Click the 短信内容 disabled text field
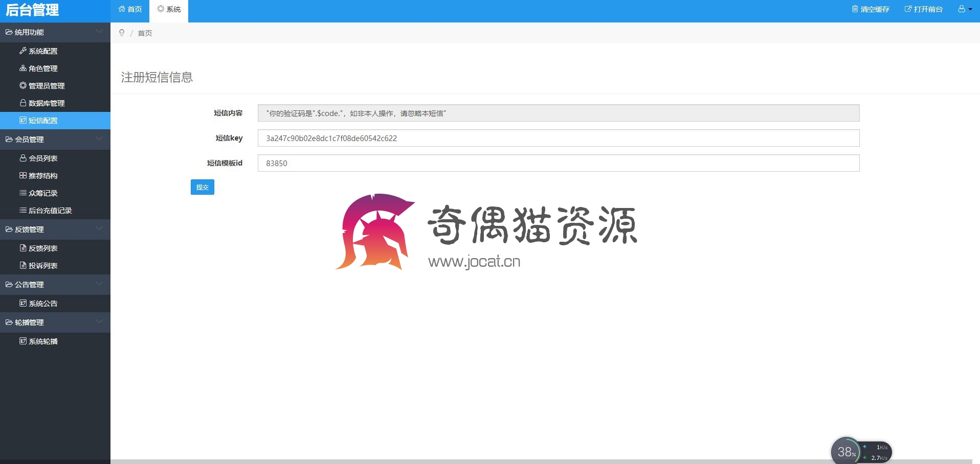The image size is (980, 464). (x=559, y=113)
